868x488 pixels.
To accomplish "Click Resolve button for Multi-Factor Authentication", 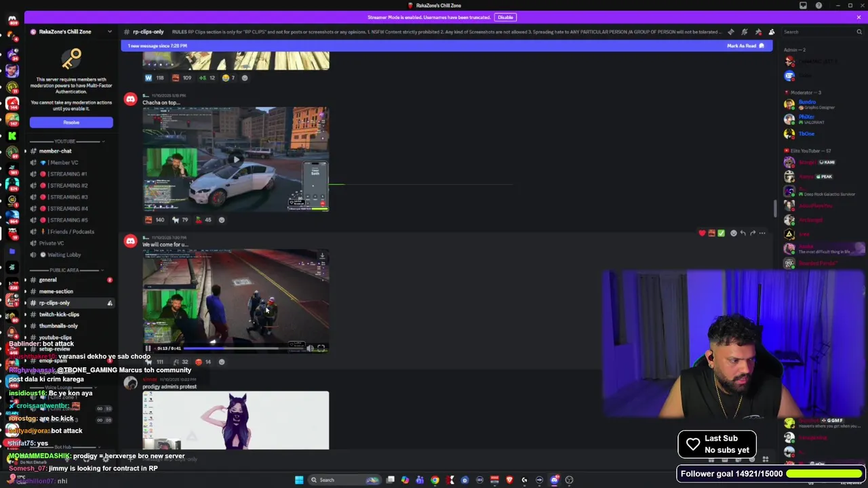I will tap(71, 123).
